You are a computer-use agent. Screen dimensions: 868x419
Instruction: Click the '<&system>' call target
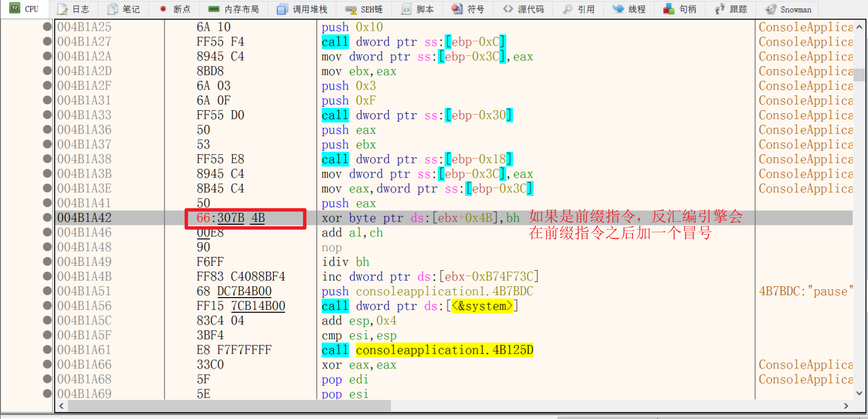click(482, 306)
